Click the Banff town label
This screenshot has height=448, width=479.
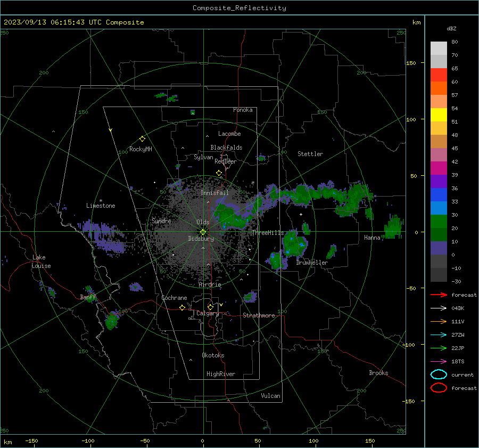(88, 297)
